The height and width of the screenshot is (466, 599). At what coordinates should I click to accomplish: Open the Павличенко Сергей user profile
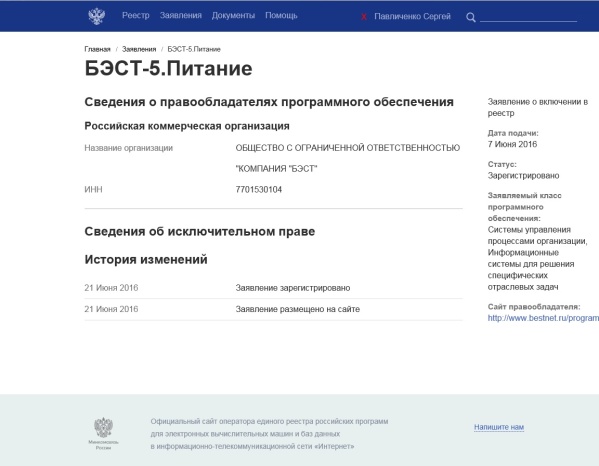point(412,16)
